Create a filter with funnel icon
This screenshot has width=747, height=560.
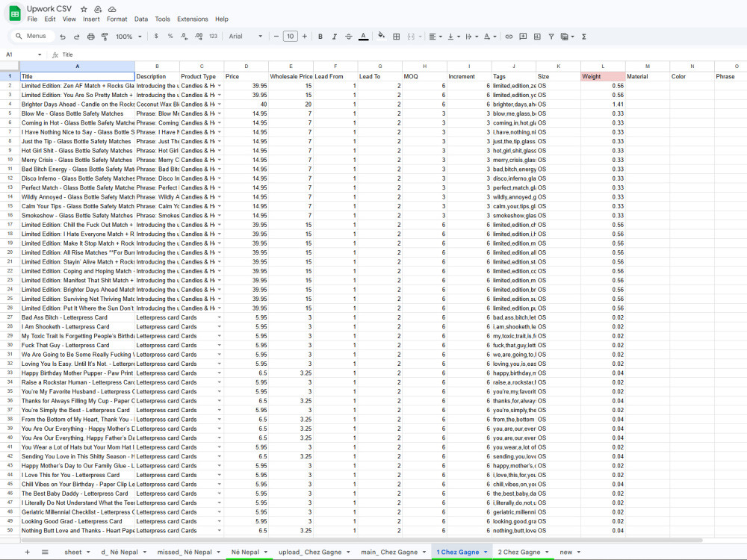click(551, 36)
